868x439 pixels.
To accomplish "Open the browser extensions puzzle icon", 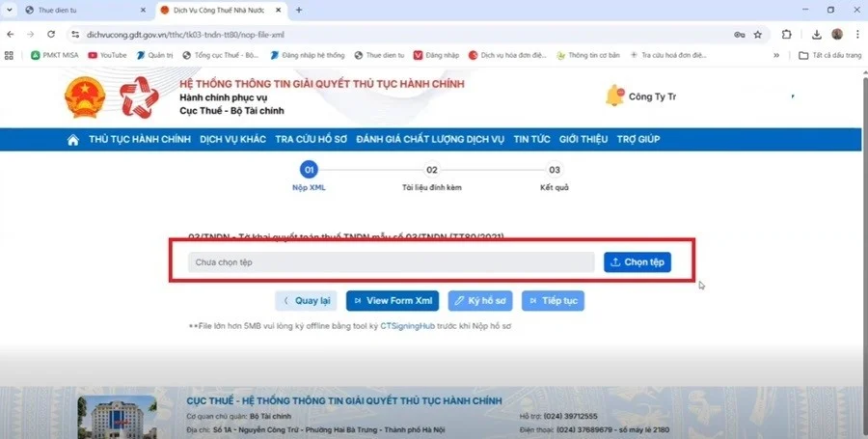I will (787, 34).
